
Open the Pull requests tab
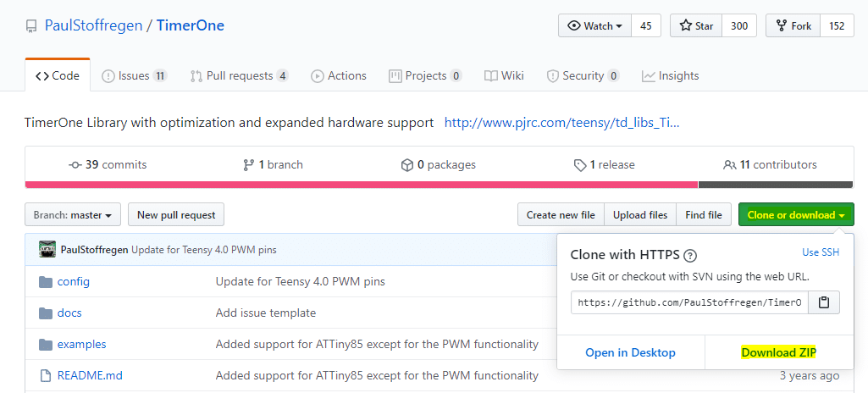pyautogui.click(x=239, y=76)
